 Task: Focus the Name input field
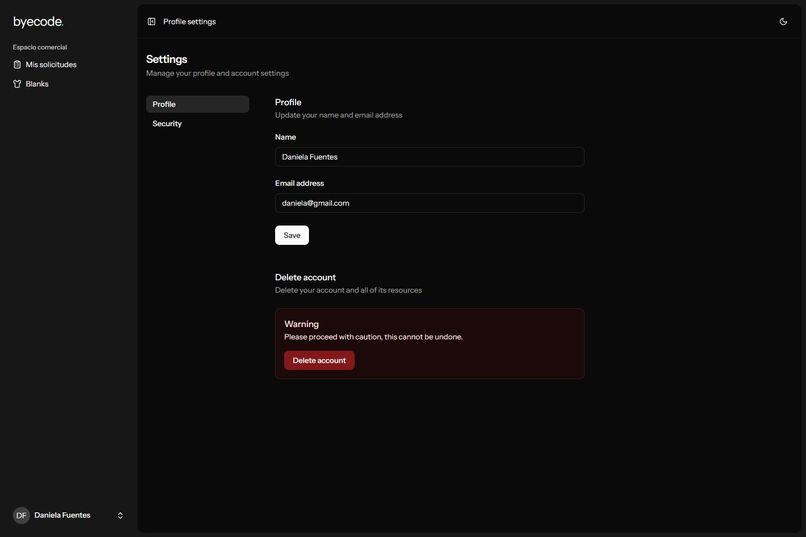coord(430,157)
